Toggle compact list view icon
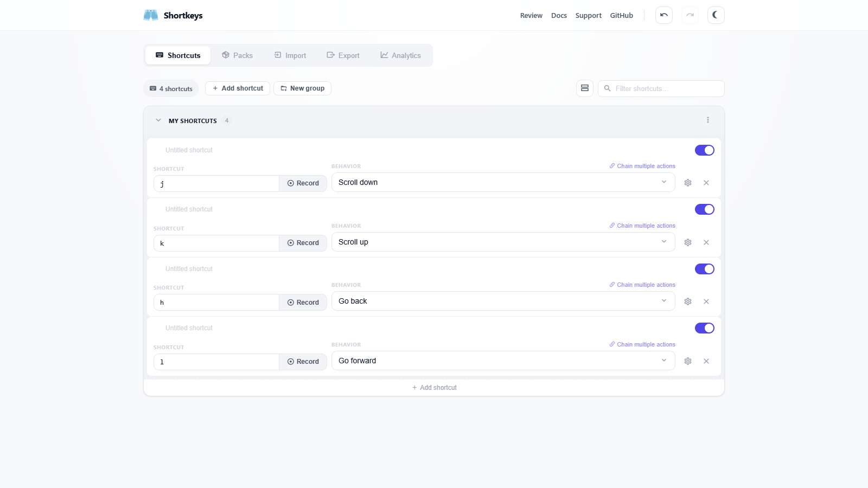The height and width of the screenshot is (488, 868). point(584,88)
